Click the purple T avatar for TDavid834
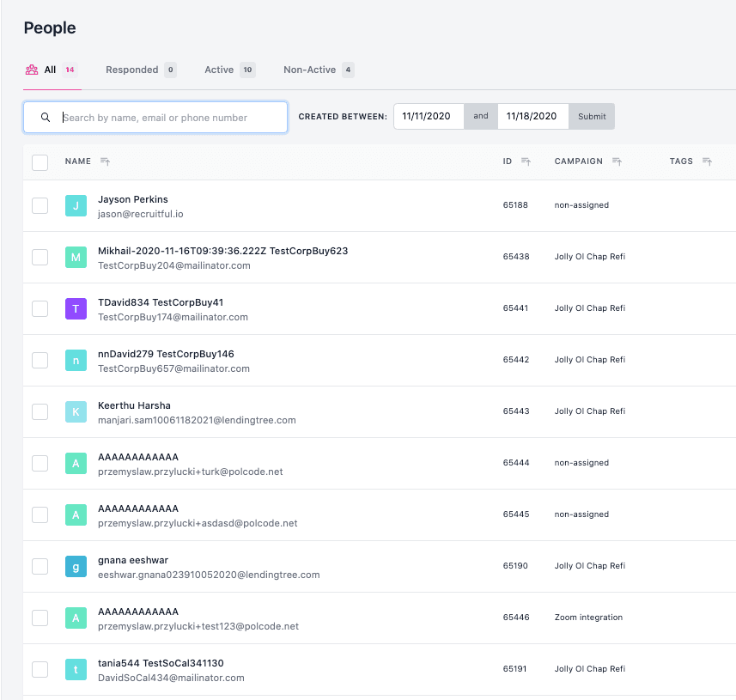This screenshot has width=736, height=700. tap(76, 308)
